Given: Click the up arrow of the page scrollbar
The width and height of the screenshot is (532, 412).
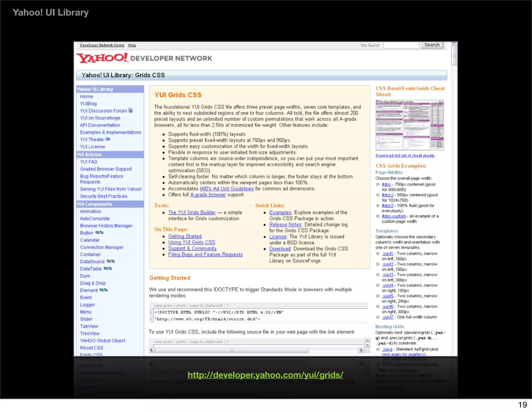Looking at the screenshot, I should tap(454, 44).
